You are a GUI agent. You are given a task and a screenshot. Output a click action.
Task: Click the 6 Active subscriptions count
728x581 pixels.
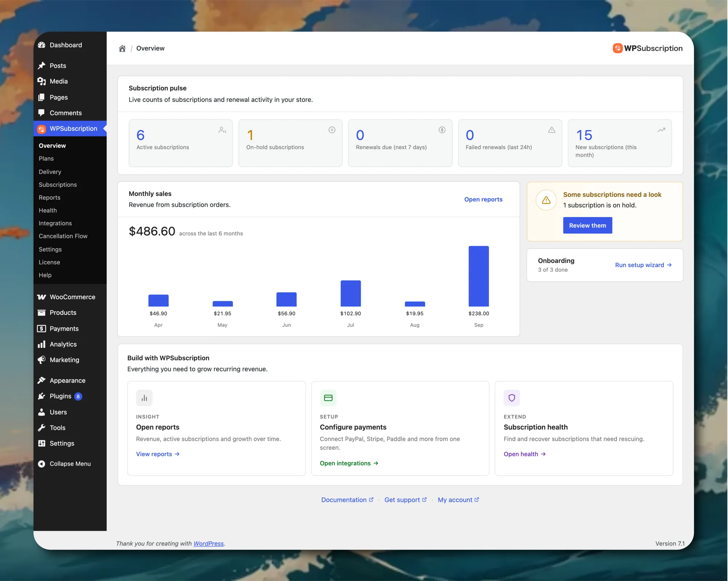(141, 135)
